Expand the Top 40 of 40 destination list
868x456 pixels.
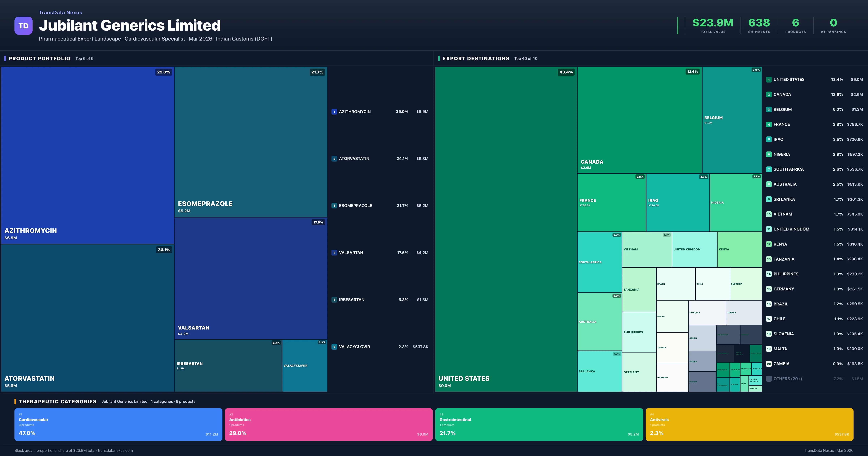pyautogui.click(x=526, y=58)
